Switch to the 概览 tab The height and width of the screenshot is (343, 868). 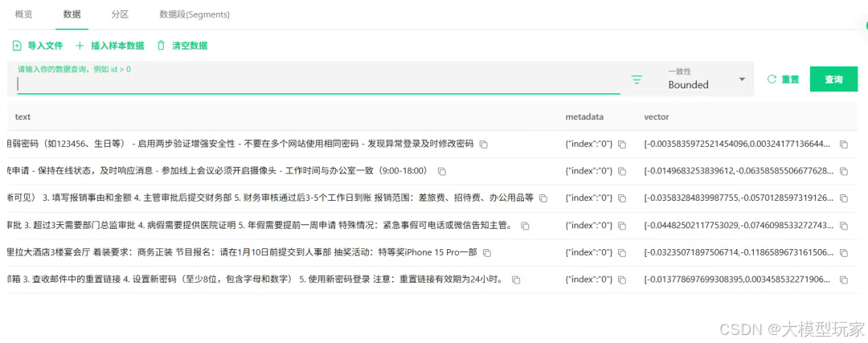coord(24,14)
